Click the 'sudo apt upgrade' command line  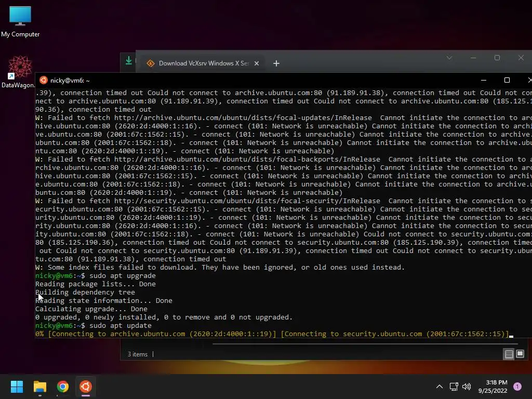(96, 275)
